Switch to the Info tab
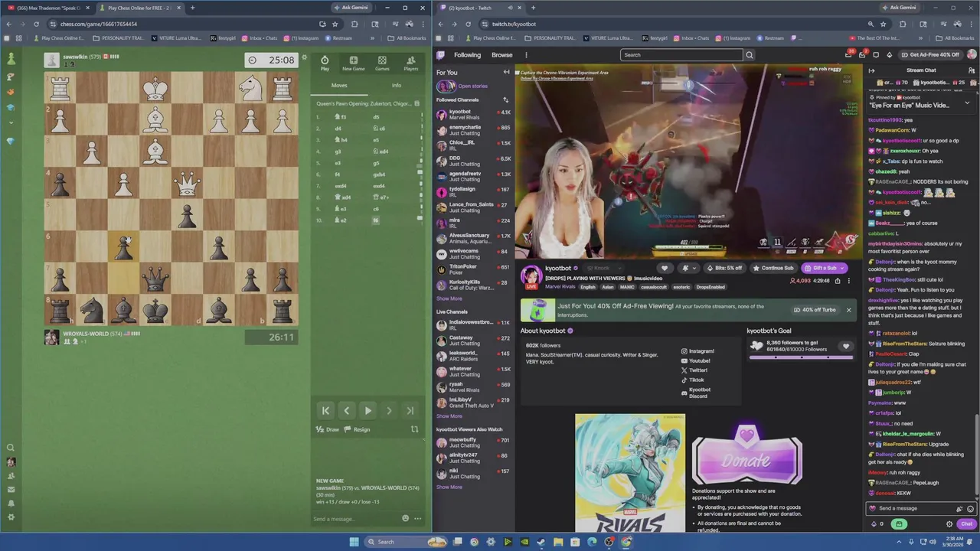 [397, 86]
